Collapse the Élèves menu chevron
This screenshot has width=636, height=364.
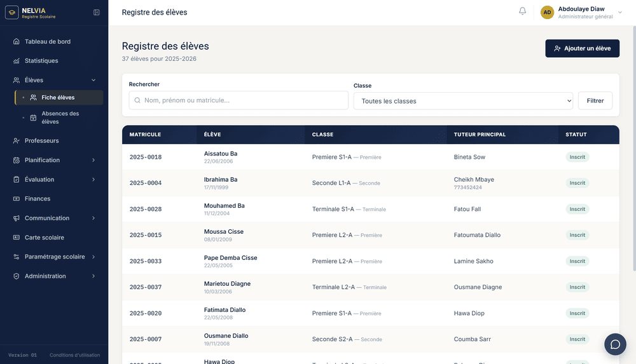93,80
